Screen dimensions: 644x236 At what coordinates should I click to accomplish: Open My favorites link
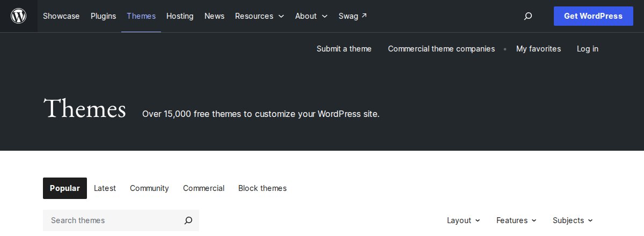[x=538, y=49]
